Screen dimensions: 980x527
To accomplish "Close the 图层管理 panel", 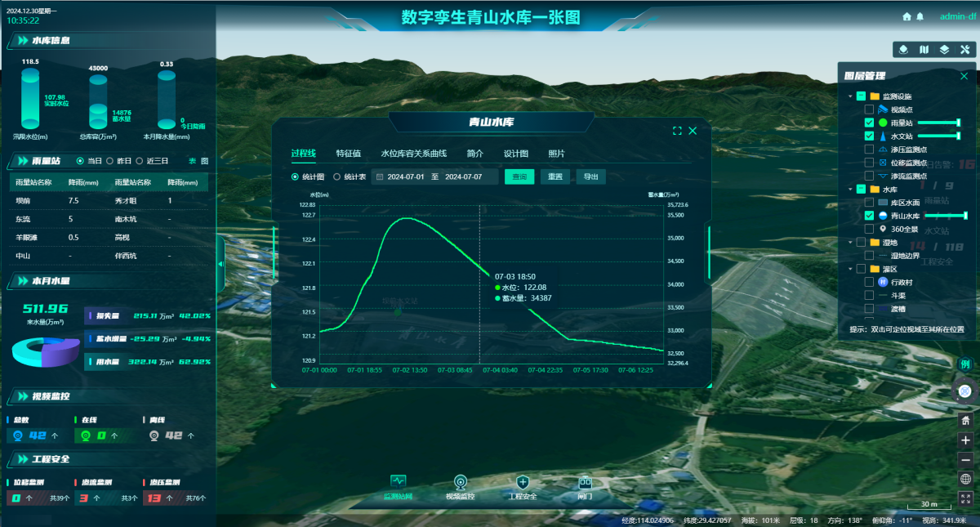I will [x=964, y=76].
